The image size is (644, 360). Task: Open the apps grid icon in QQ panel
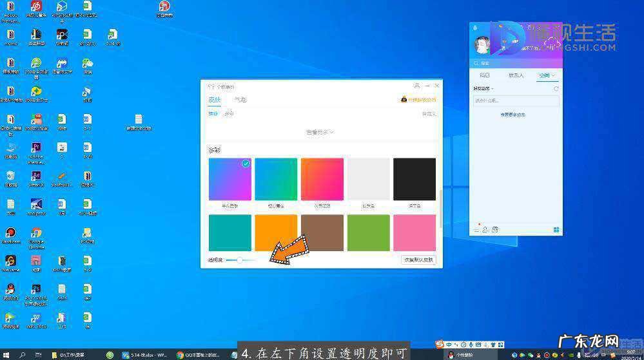556,230
